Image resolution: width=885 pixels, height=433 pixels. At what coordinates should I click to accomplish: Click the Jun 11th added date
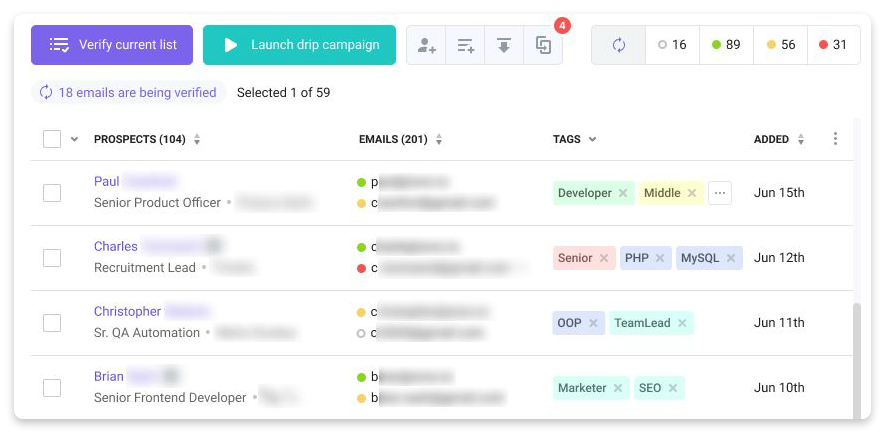click(x=779, y=323)
